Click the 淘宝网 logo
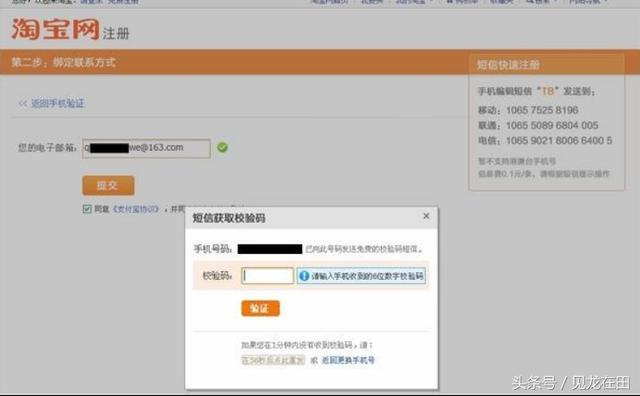The height and width of the screenshot is (396, 640). pos(56,29)
